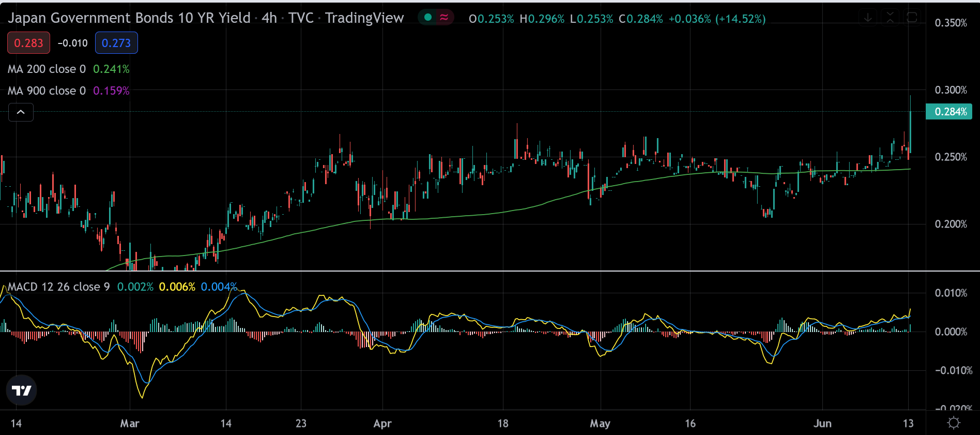This screenshot has height=435, width=980.
Task: Select the MACD 12 26 close 9 label
Action: click(x=58, y=287)
